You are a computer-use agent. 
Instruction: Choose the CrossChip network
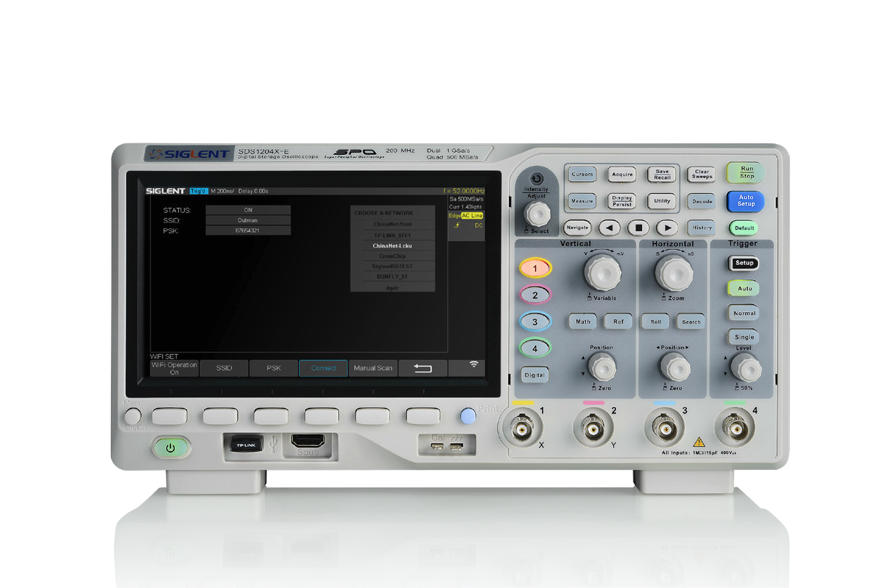(x=393, y=256)
